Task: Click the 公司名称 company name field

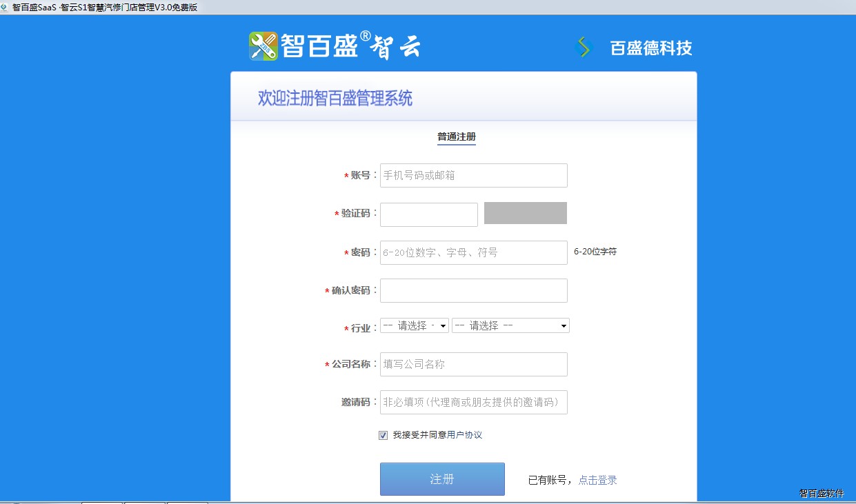Action: tap(474, 364)
